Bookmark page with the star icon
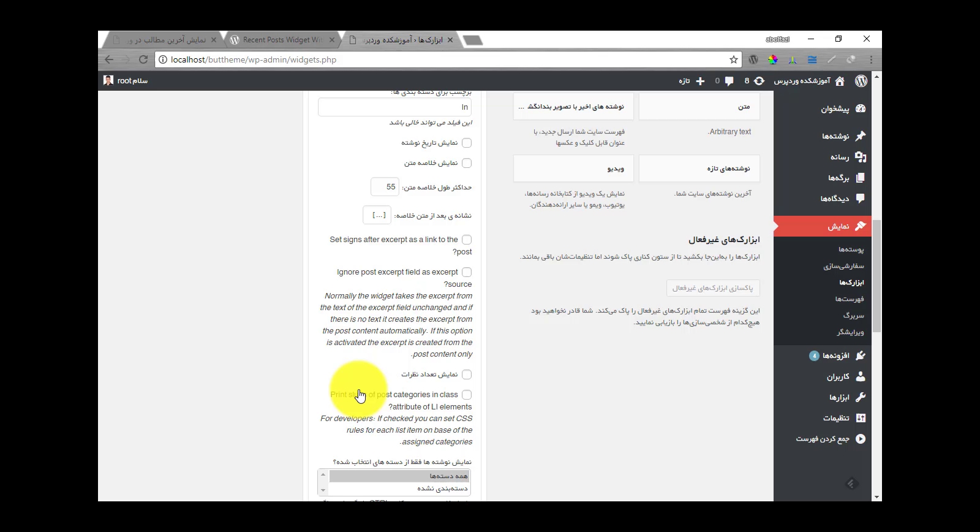 click(x=733, y=59)
